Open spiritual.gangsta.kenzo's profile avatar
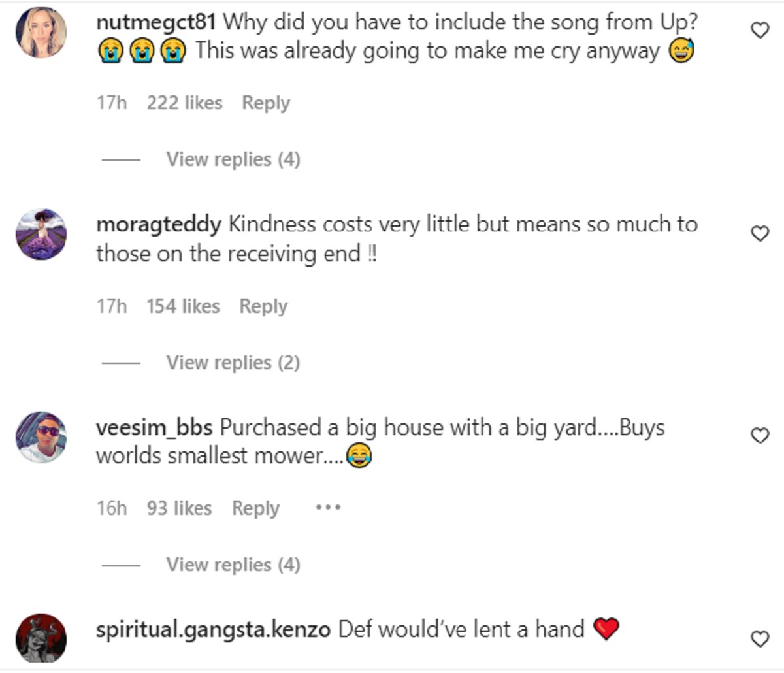The height and width of the screenshot is (673, 784). (x=41, y=638)
